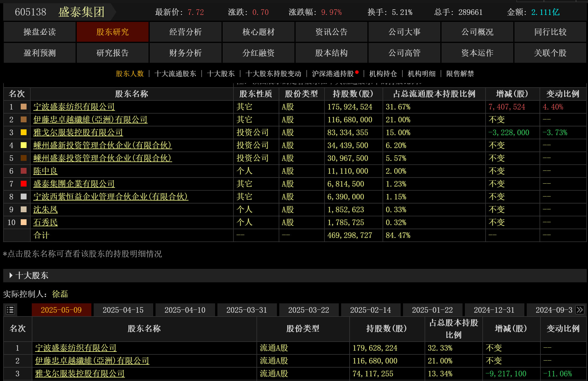The height and width of the screenshot is (381, 588).
Task: Expand the 十大股东 section triangle
Action: point(11,275)
